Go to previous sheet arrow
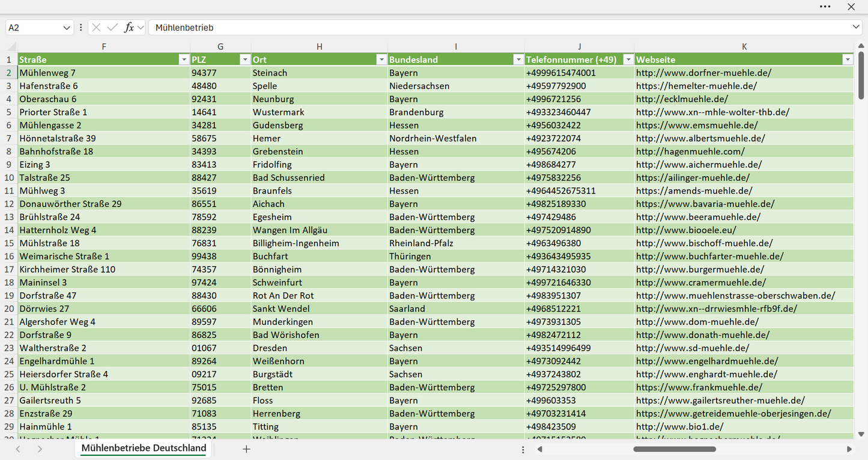Screen dimensions: 868x460 tap(18, 449)
